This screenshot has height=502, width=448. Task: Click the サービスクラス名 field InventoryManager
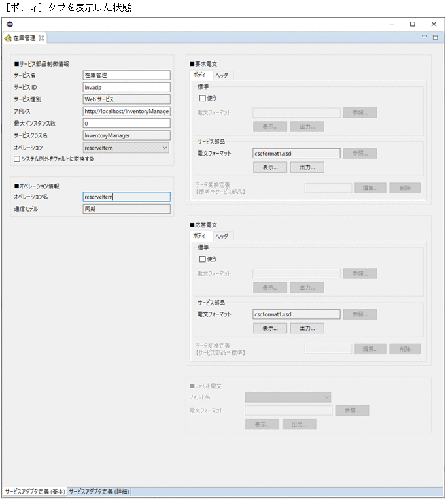[x=126, y=135]
